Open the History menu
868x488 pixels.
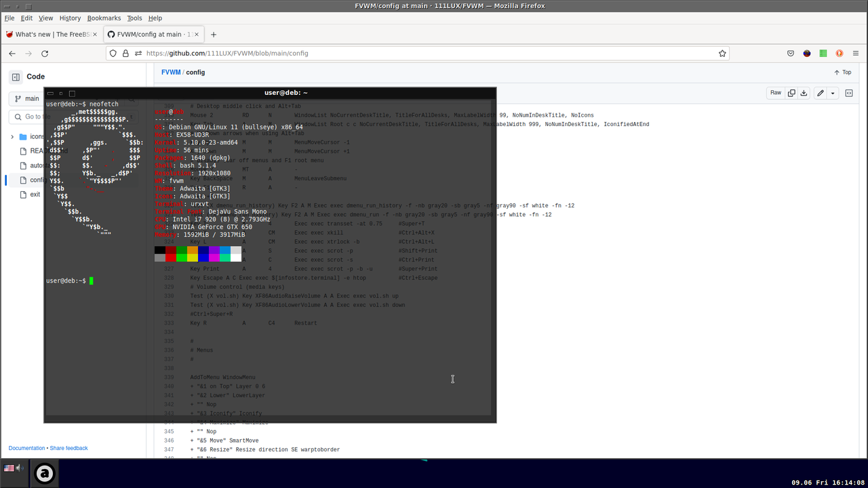(70, 18)
